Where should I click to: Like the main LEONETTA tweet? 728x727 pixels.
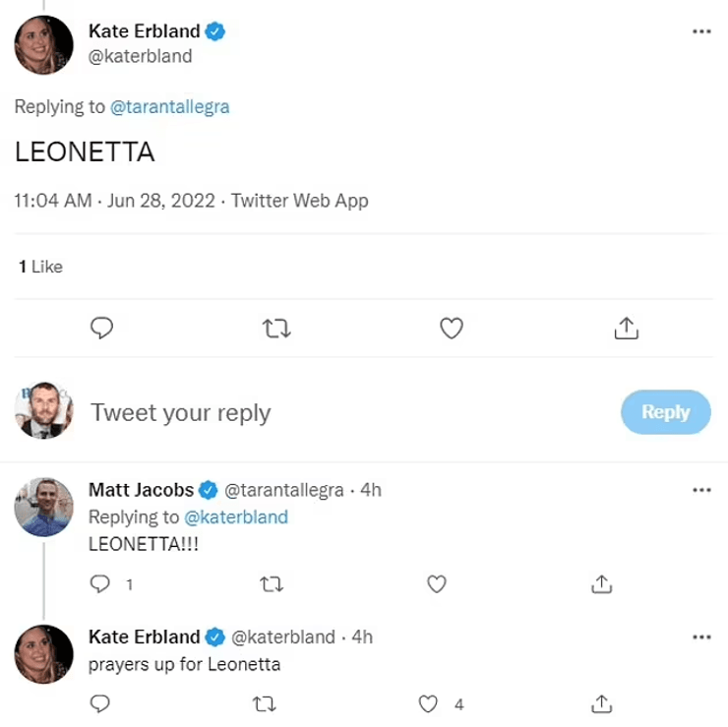pyautogui.click(x=452, y=329)
